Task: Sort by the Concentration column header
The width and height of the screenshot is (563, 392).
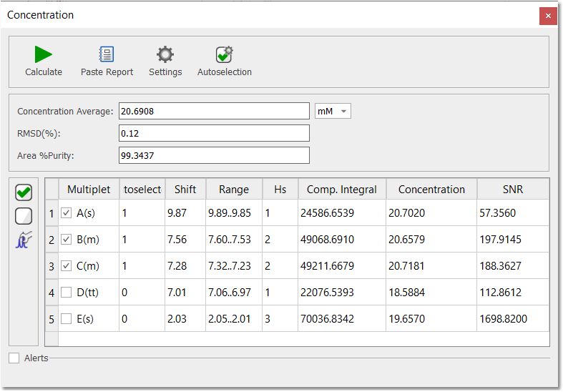Action: (x=431, y=189)
